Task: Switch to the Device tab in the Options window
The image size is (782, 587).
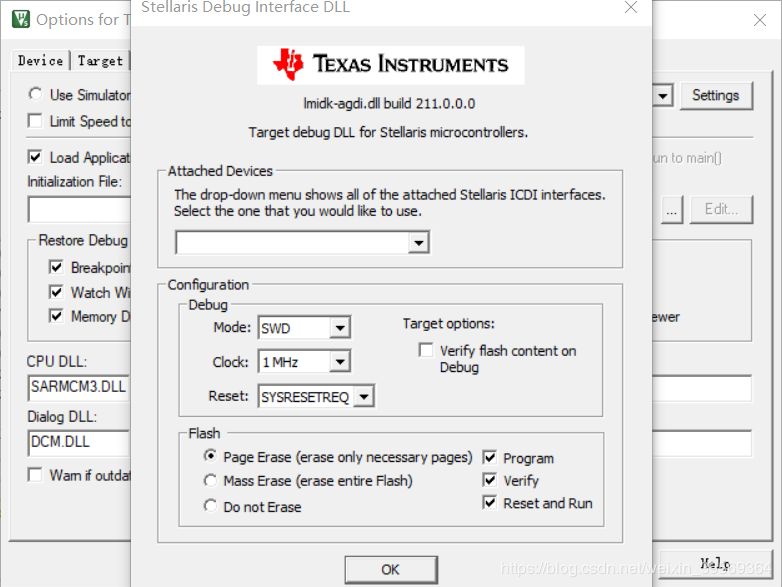Action: [x=40, y=60]
